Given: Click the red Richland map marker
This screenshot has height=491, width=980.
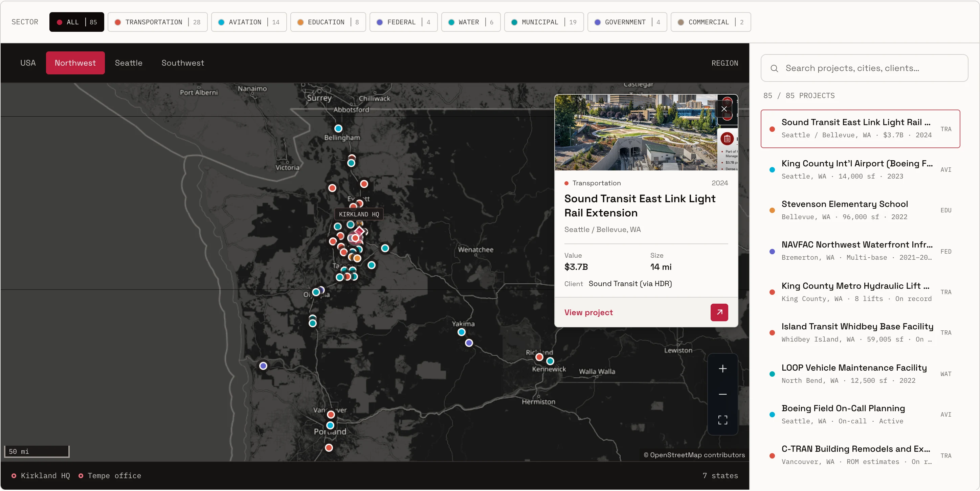Looking at the screenshot, I should pyautogui.click(x=539, y=357).
